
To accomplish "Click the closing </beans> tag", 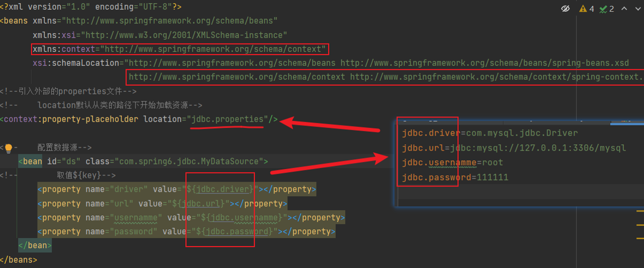I will click(x=19, y=259).
